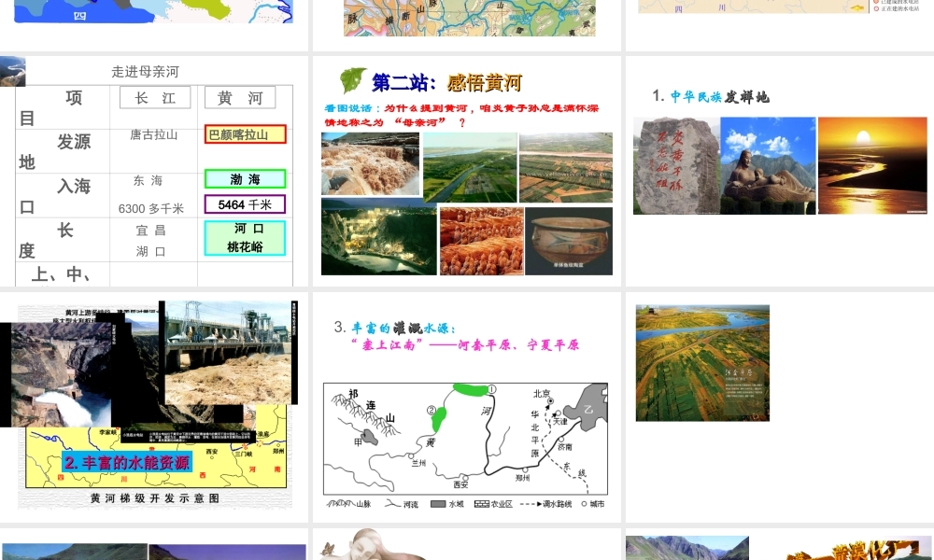Click the 农业区 legend entry
This screenshot has width=934, height=560.
coord(493,504)
